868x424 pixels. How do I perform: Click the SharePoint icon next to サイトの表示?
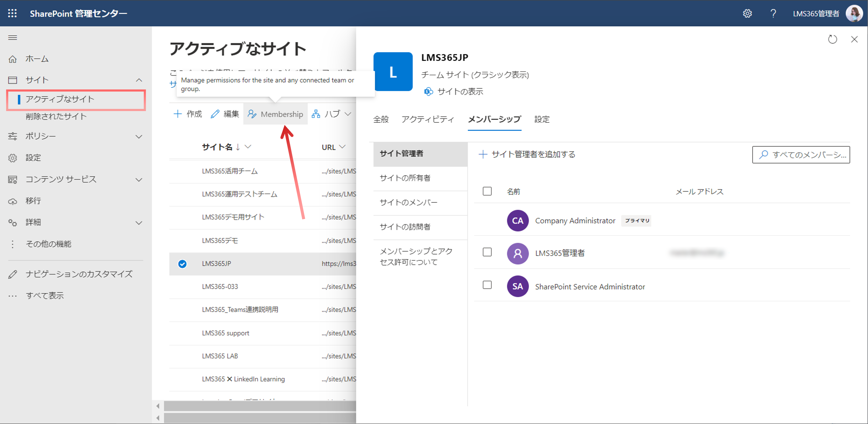(x=428, y=91)
